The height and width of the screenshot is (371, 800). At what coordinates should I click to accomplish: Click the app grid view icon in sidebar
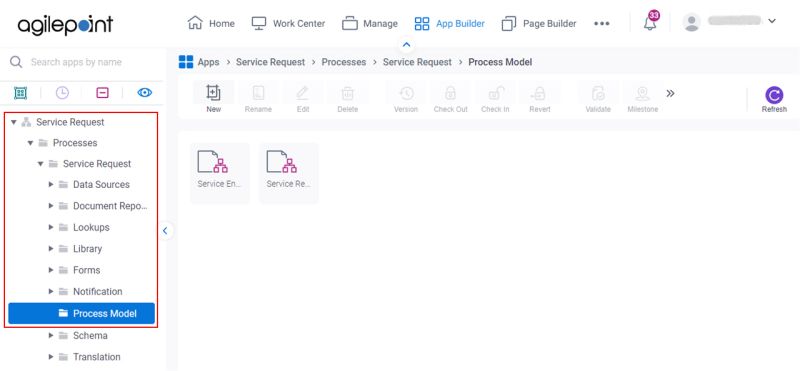point(20,93)
